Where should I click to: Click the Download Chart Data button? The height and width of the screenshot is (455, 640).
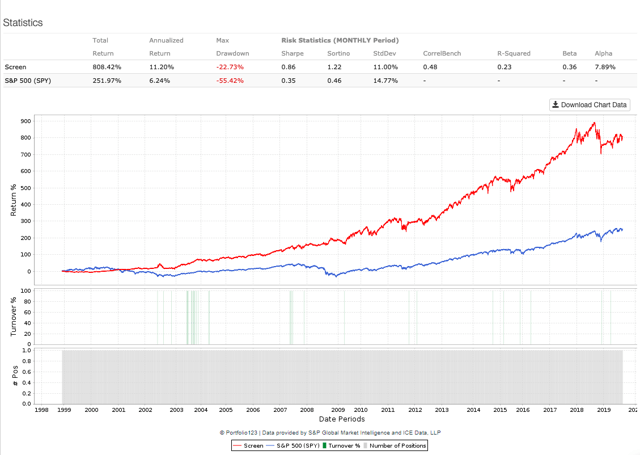589,105
